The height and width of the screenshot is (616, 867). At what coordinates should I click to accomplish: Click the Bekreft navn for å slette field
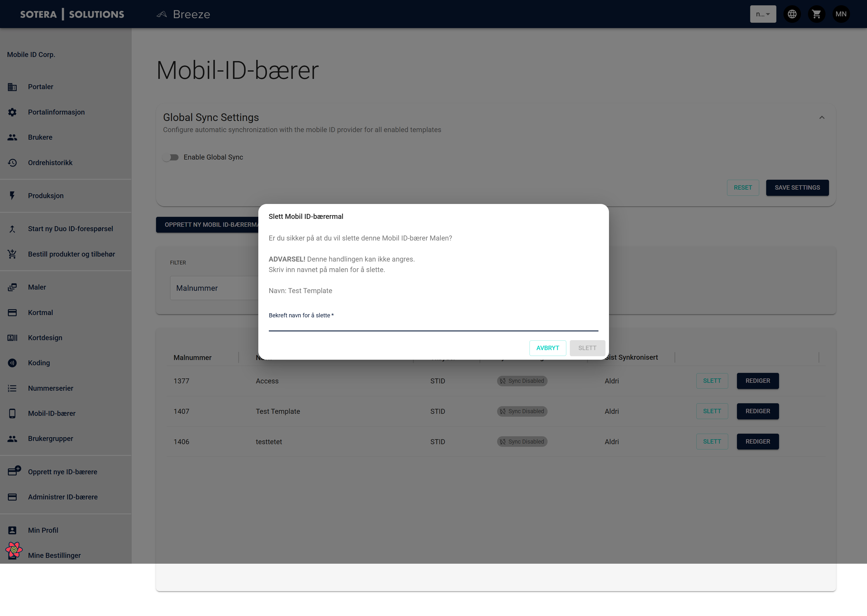pyautogui.click(x=433, y=325)
